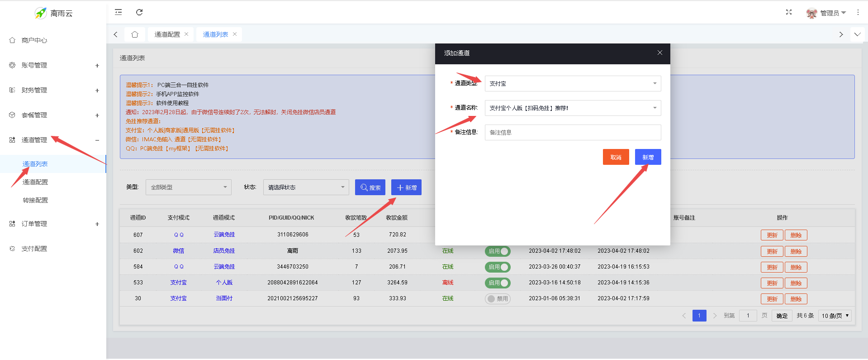The width and height of the screenshot is (868, 360).
Task: Open the 通道名称 dropdown
Action: tap(573, 108)
